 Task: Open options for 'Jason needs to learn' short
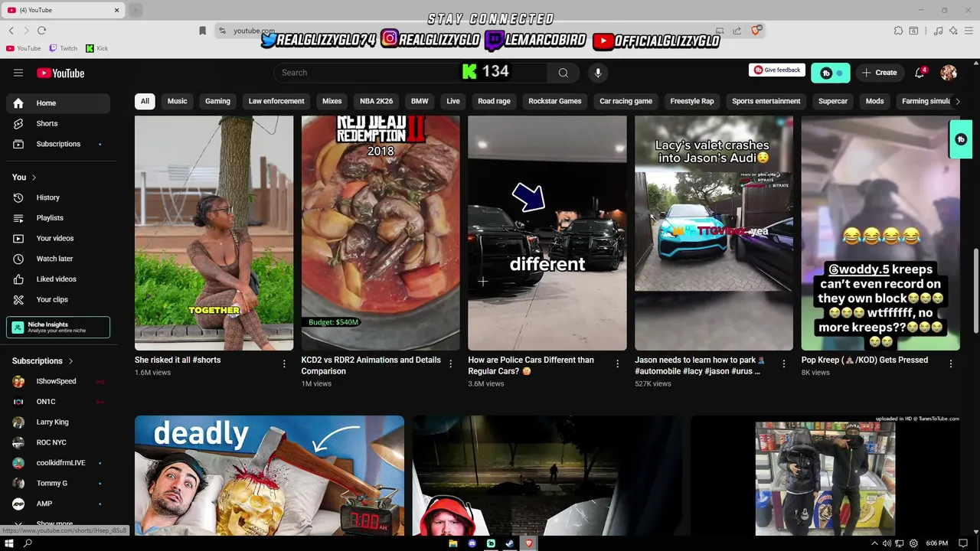(x=783, y=364)
